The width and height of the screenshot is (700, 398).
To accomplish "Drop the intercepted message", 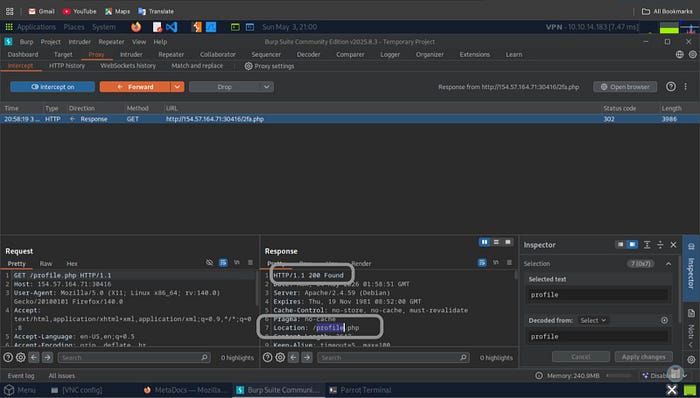I will (x=225, y=87).
